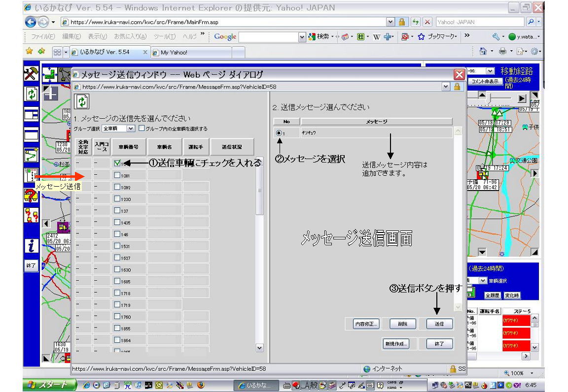
Task: Click the route path icon in sidebar
Action: (31, 155)
